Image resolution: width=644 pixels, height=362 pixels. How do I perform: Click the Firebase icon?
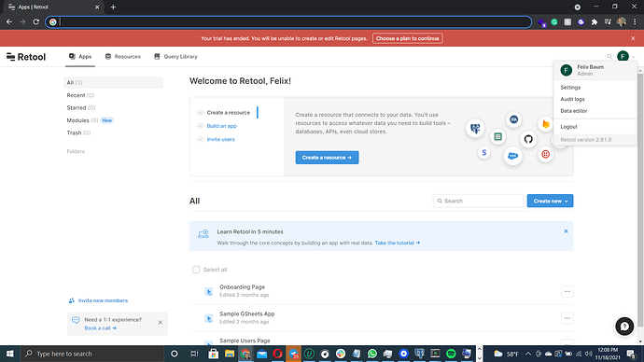tap(545, 124)
